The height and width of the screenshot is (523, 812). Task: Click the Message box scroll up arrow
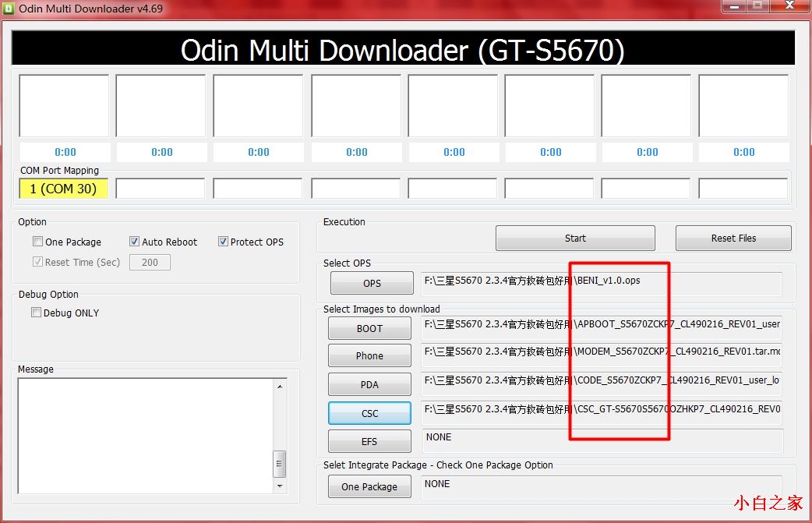pos(280,387)
